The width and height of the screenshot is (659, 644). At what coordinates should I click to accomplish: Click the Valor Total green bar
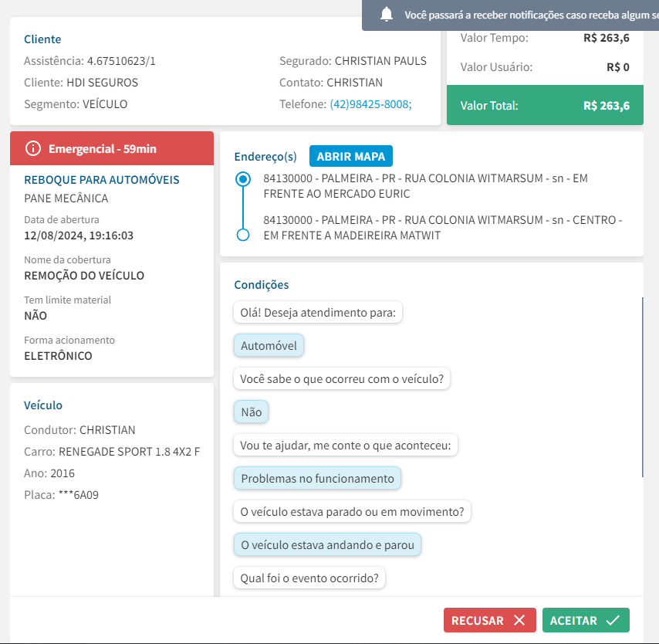coord(545,106)
